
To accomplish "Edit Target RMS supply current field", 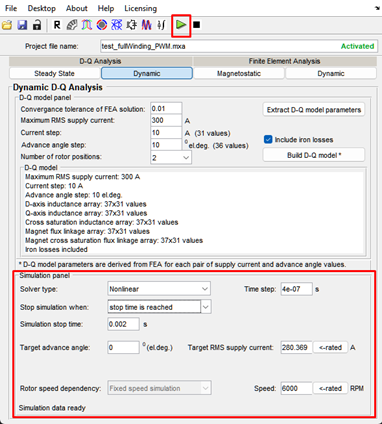I will pos(296,347).
